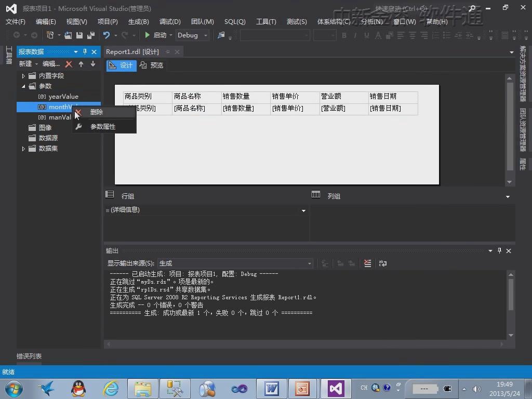Open the QQ penguin taskbar icon
This screenshot has width=532, height=399.
78,389
